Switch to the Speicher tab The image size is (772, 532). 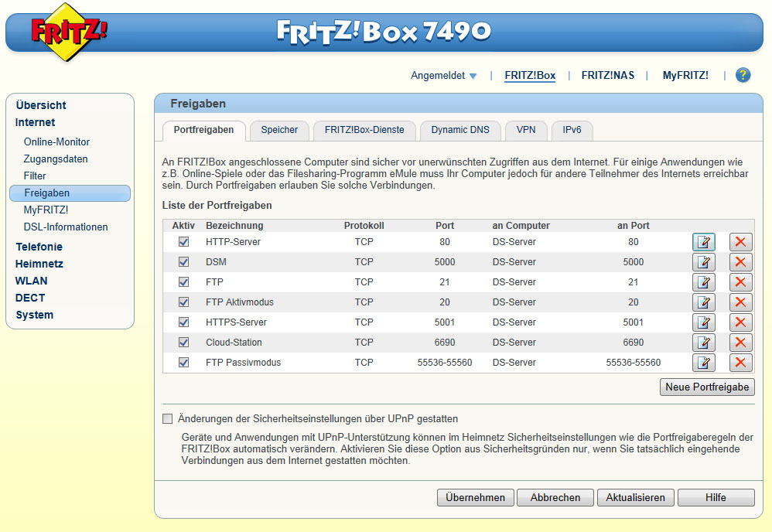tap(279, 130)
